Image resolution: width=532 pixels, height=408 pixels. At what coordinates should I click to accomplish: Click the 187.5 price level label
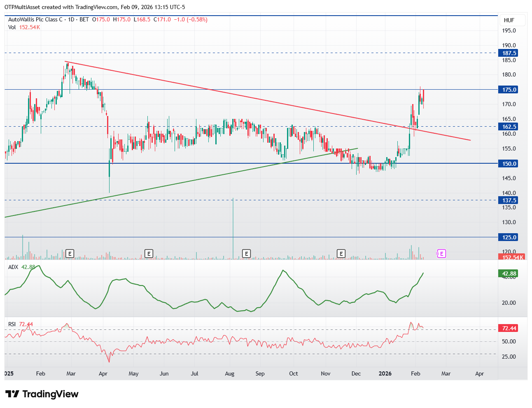point(509,53)
